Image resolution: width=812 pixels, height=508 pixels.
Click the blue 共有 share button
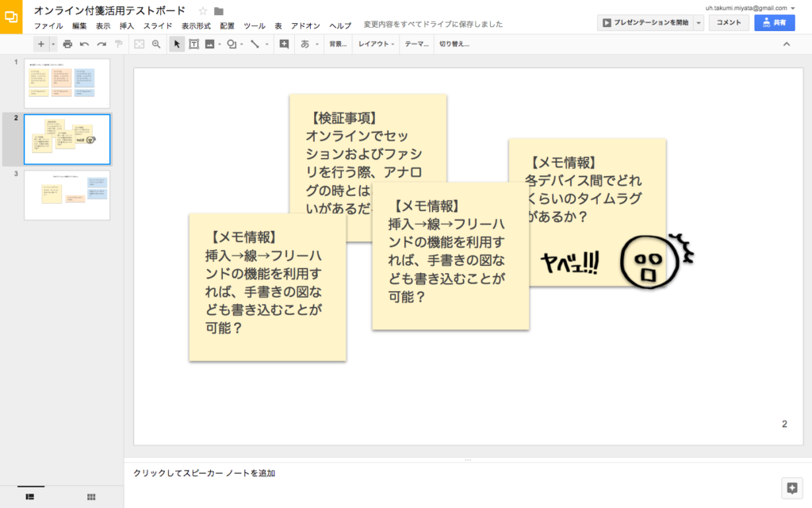pyautogui.click(x=774, y=23)
